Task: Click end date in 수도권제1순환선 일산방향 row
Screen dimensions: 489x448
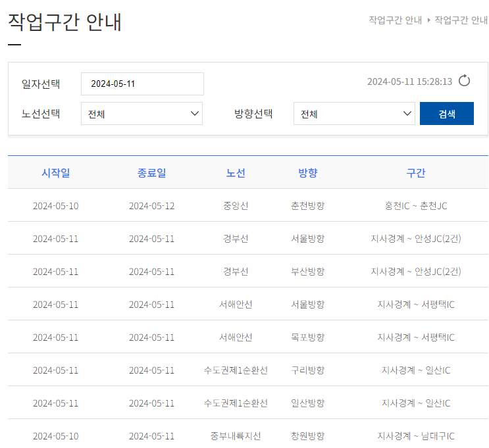Action: click(152, 403)
